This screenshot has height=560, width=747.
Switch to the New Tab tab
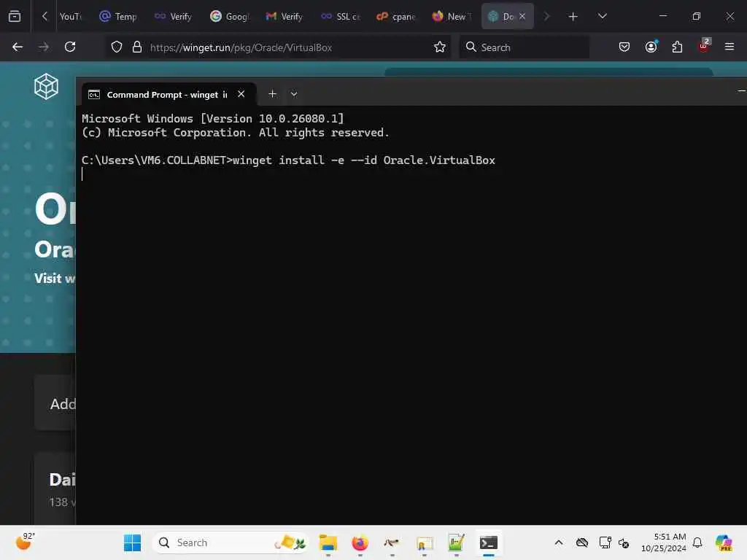point(451,16)
